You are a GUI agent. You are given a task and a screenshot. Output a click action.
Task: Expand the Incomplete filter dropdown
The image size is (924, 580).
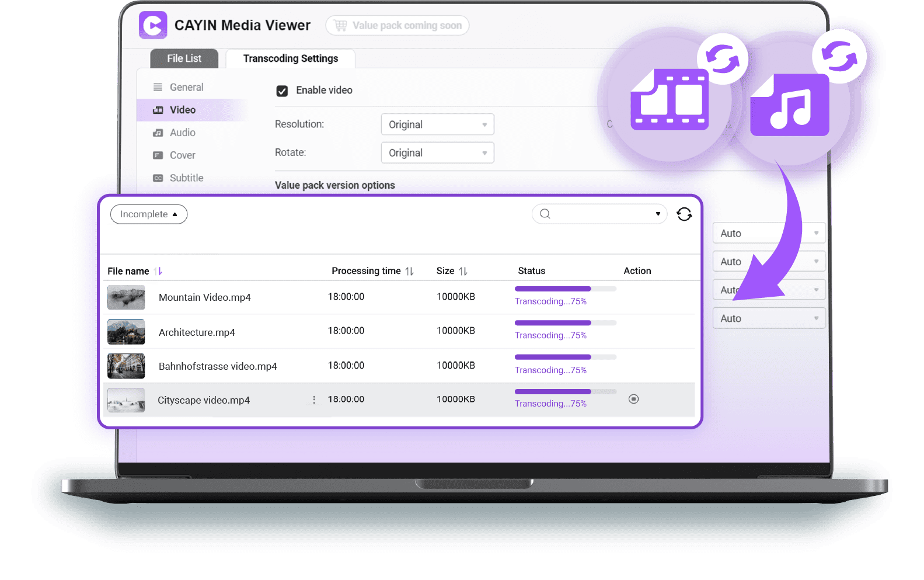[149, 214]
